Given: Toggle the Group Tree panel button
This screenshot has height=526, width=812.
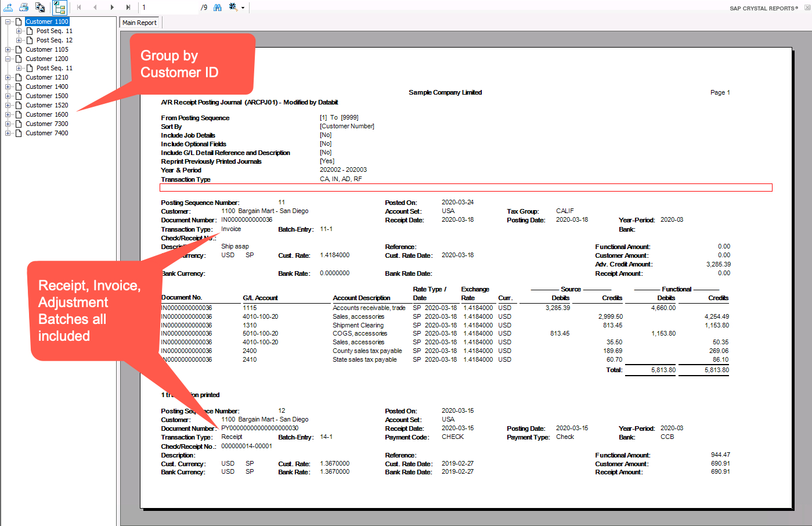Looking at the screenshot, I should click(x=59, y=8).
